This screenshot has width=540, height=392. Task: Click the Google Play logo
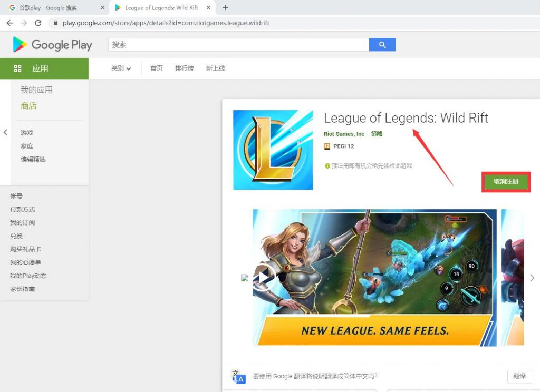52,45
